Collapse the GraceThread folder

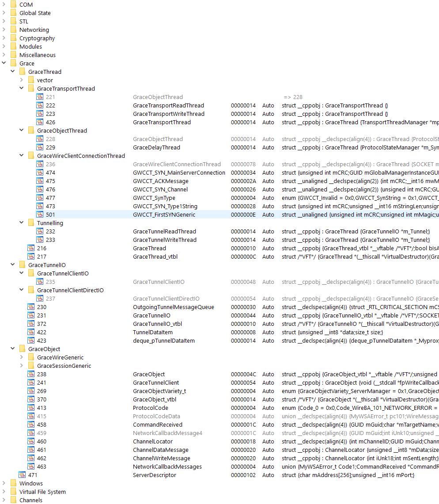point(12,71)
